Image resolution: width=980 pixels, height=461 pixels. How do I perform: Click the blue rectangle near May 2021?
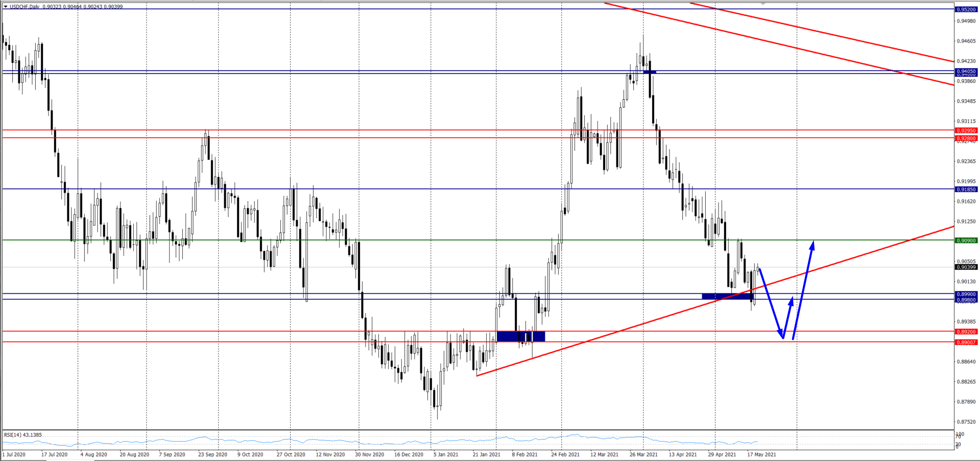[727, 296]
